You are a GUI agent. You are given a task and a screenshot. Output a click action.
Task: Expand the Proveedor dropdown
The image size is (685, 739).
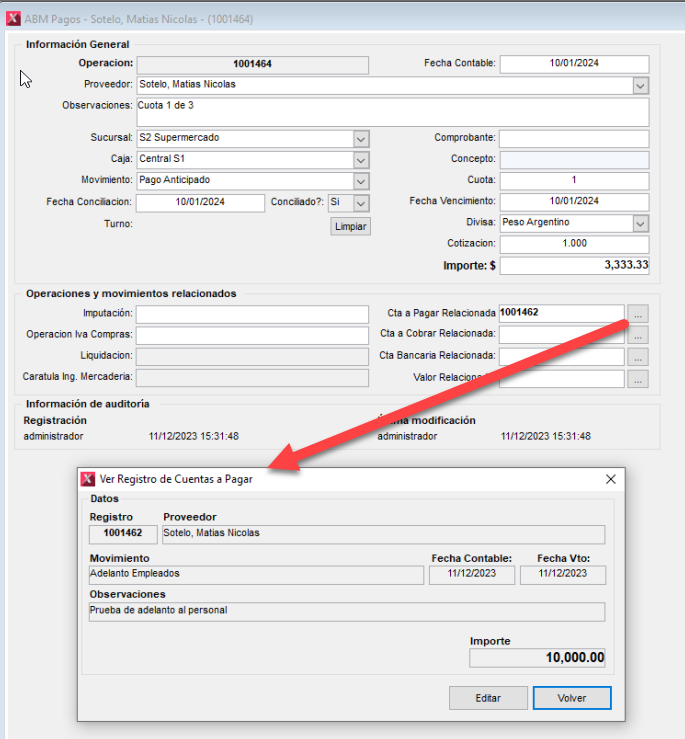640,86
